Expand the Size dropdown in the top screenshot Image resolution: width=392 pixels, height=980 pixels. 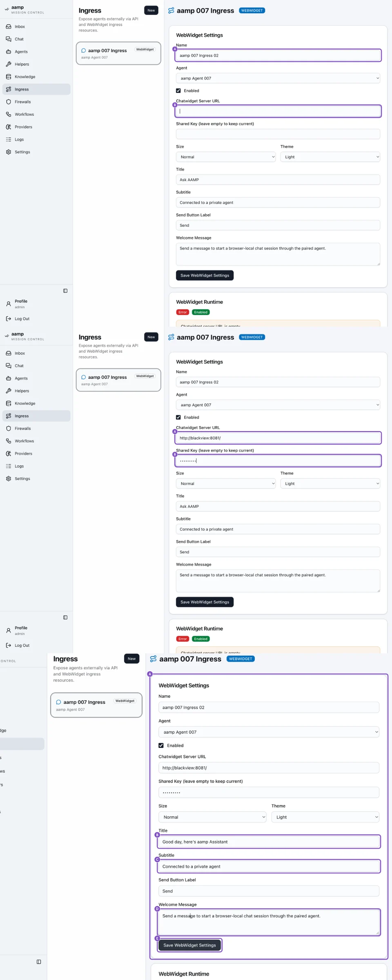[x=226, y=157]
